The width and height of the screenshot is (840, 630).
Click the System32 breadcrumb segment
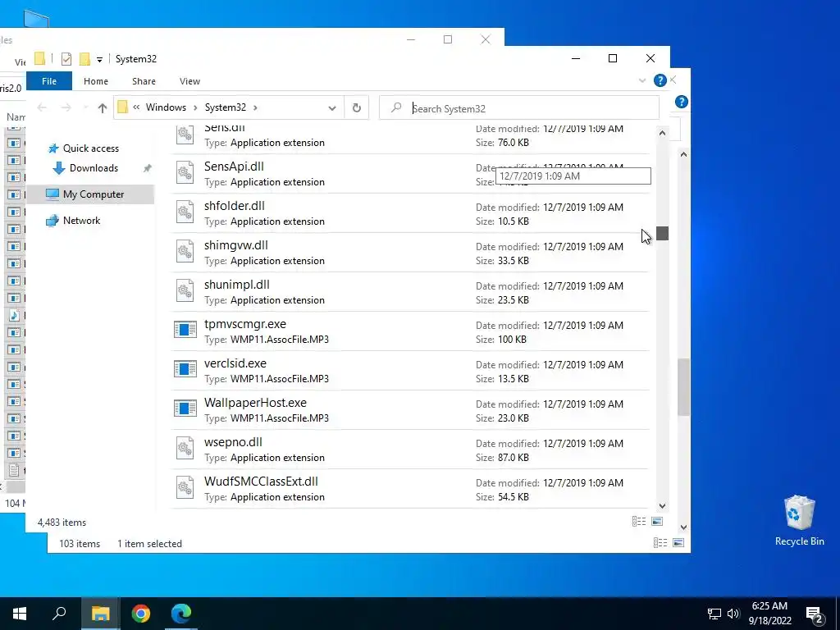click(226, 107)
